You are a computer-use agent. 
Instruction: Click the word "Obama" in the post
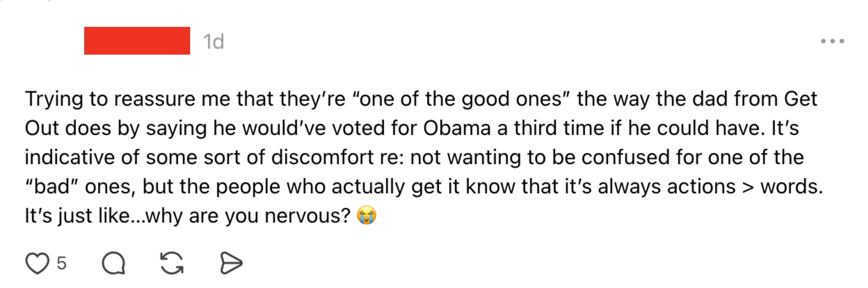457,128
